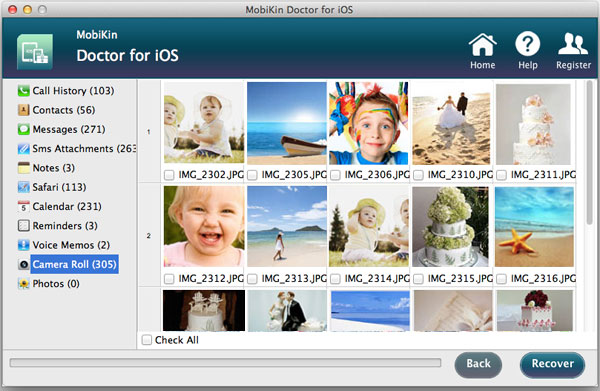
Task: Select the Messages speech bubble icon
Action: [24, 129]
